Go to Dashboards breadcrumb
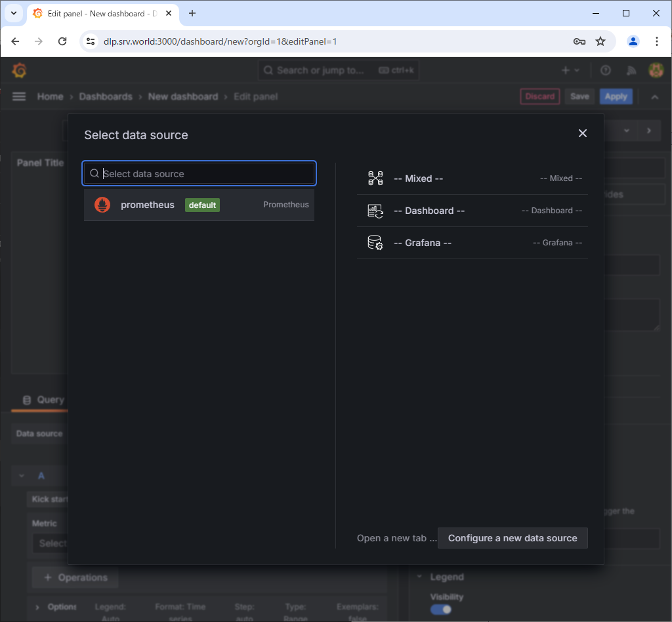 pos(106,97)
